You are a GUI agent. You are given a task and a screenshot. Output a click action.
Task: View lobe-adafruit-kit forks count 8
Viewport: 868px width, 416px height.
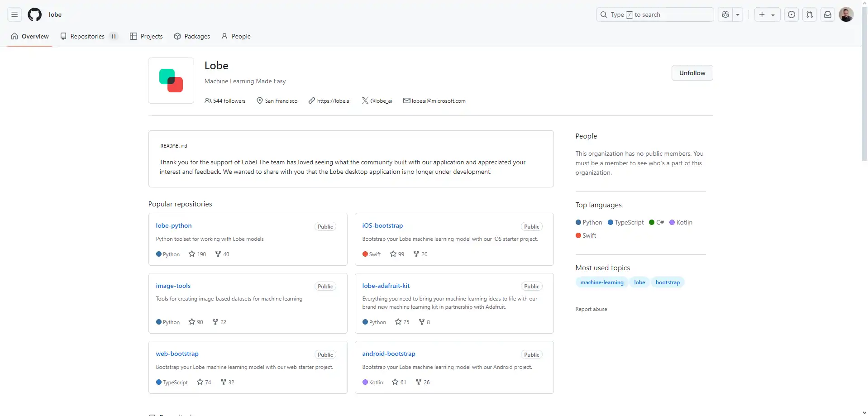pos(424,322)
